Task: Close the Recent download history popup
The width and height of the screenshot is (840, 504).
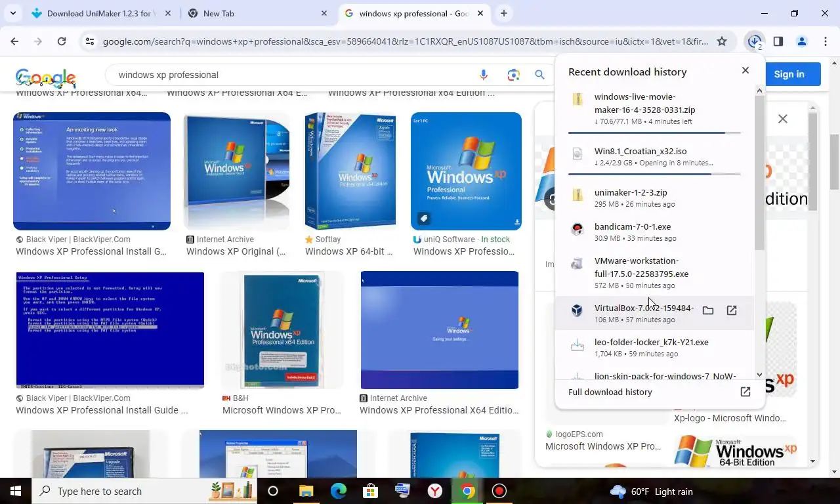Action: click(745, 70)
